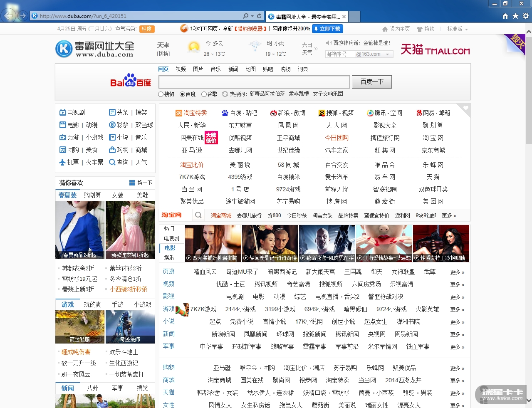Select the 搜狗 search engine radio button
This screenshot has height=408, width=532.
161,94
